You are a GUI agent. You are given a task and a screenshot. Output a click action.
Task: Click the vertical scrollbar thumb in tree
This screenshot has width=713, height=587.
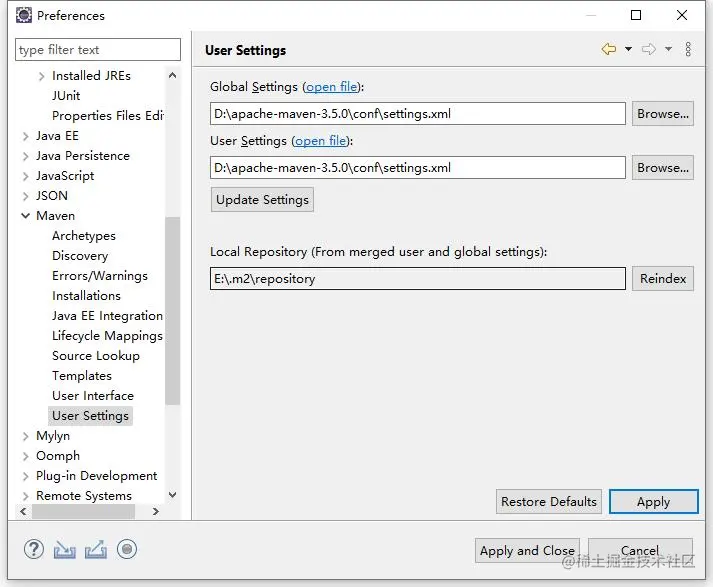tap(172, 311)
